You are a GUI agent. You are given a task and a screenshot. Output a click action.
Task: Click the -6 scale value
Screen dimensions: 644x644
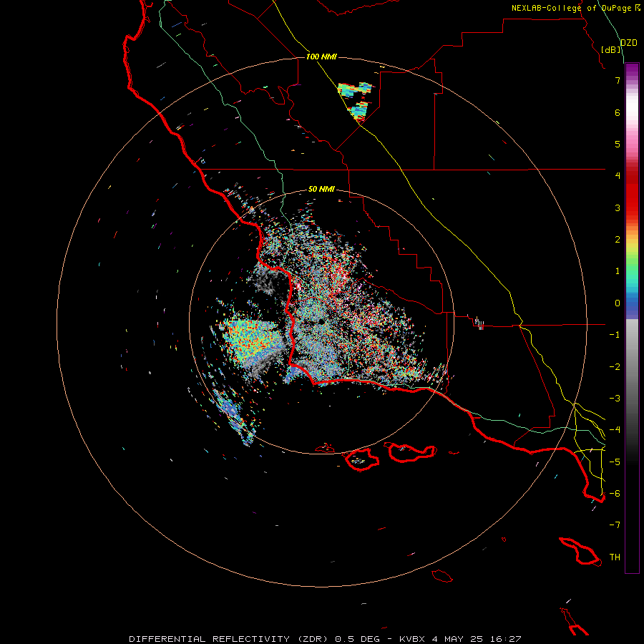615,494
